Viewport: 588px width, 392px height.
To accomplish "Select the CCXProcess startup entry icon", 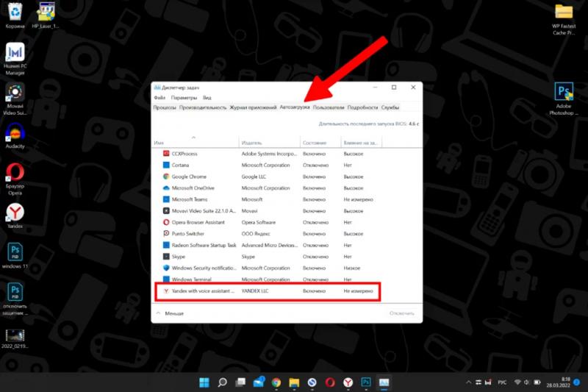I will pyautogui.click(x=166, y=154).
